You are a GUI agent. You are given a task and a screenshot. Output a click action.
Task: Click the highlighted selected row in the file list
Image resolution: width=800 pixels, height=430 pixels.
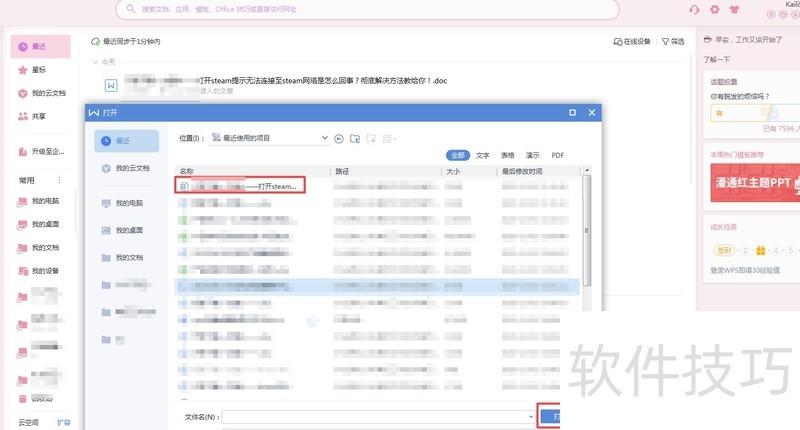(377, 286)
